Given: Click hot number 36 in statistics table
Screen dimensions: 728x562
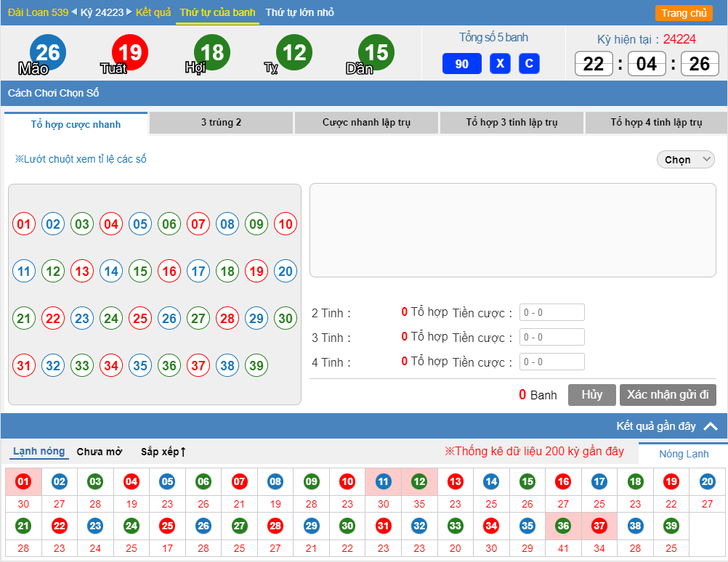Looking at the screenshot, I should (x=563, y=526).
